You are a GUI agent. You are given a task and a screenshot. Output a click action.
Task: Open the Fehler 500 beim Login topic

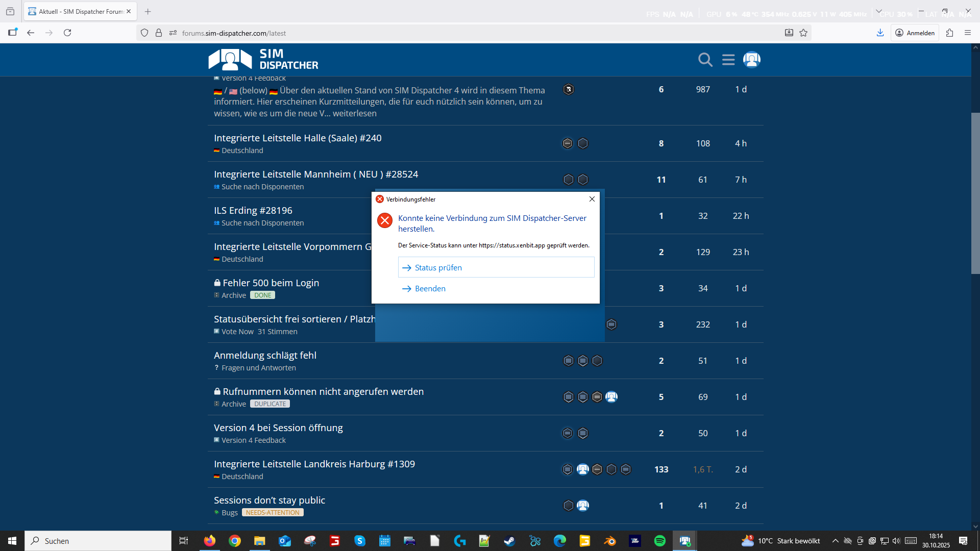[271, 283]
